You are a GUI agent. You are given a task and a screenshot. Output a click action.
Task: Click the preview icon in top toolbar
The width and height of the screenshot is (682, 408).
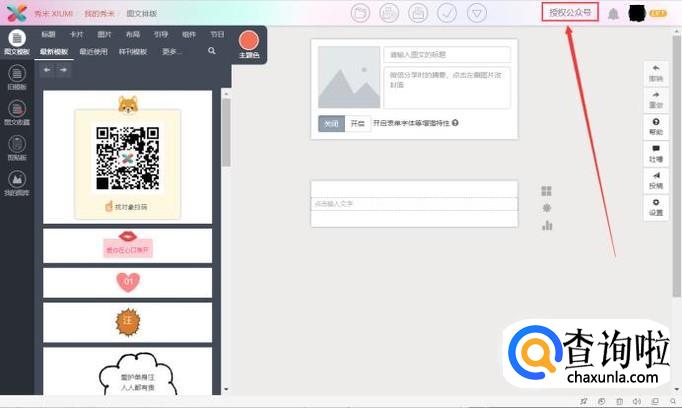pos(389,13)
